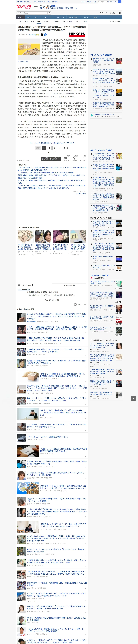
Task: Go to article page 3
Action: point(55,148)
